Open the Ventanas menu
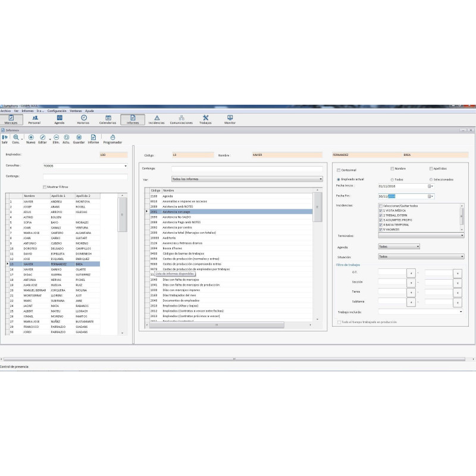Screen dimensions: 476x476 tap(76, 111)
